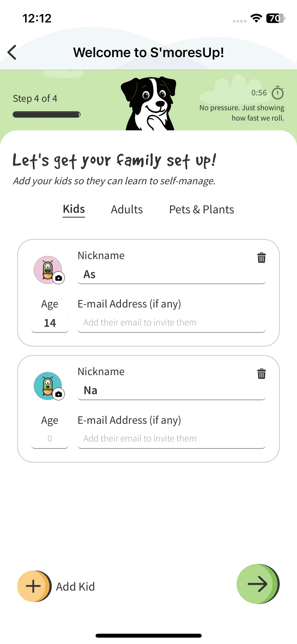The width and height of the screenshot is (297, 644).
Task: Add an email address for kid Na
Action: [171, 439]
